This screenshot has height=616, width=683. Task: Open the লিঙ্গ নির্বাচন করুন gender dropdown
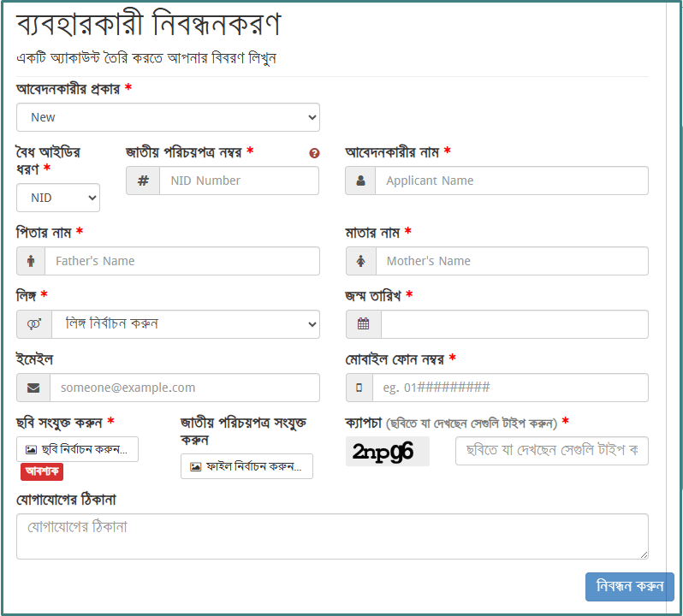pyautogui.click(x=185, y=324)
